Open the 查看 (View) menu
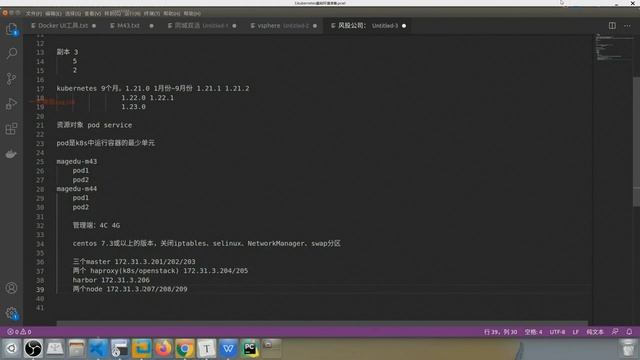 93,13
